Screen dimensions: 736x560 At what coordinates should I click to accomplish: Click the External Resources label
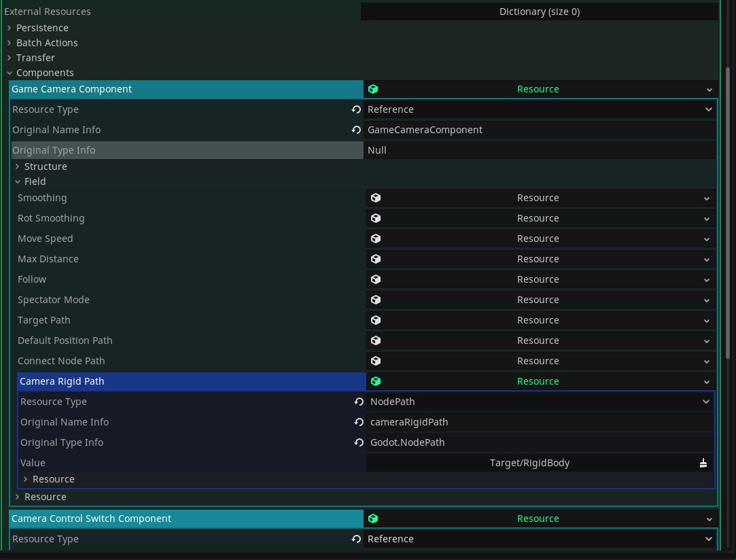(x=48, y=12)
